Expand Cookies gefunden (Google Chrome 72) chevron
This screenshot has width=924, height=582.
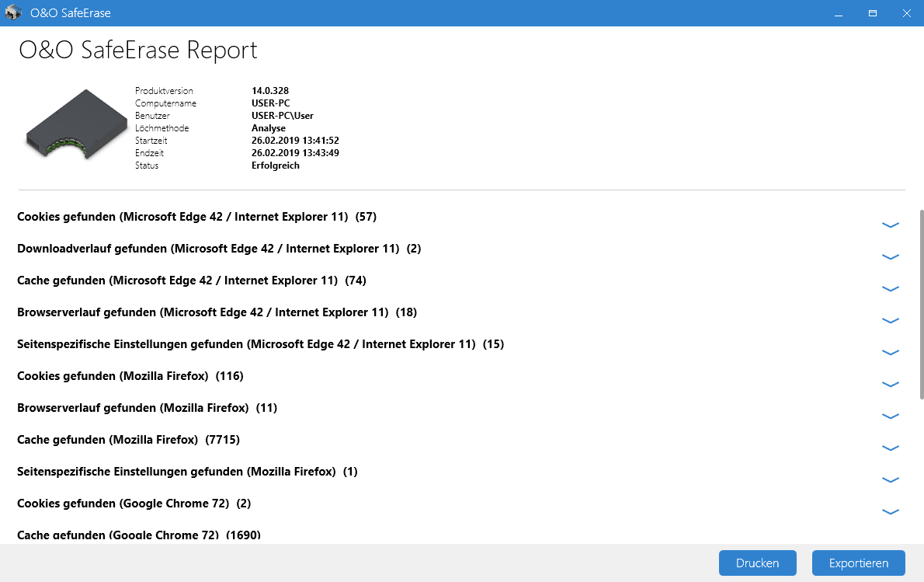click(x=890, y=511)
